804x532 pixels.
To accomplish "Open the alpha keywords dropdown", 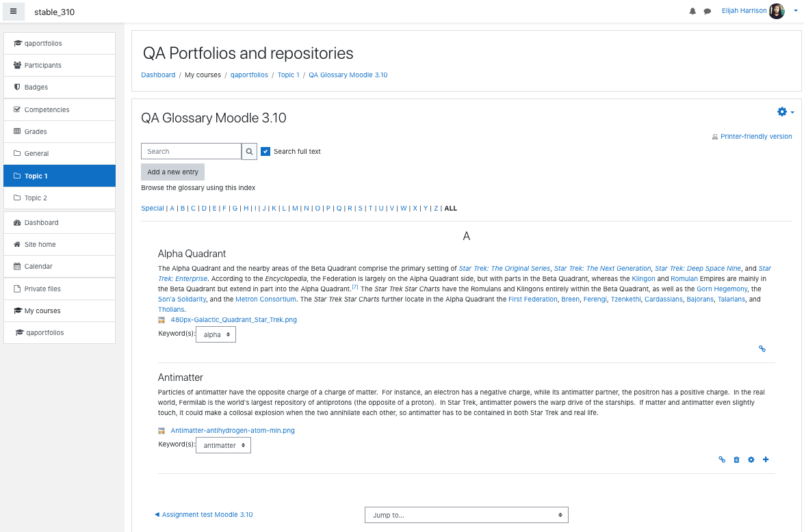I will [216, 334].
